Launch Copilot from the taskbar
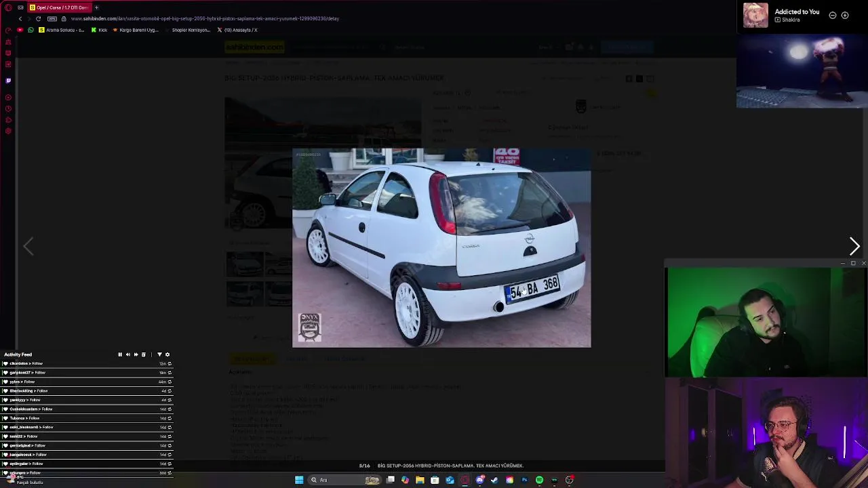 click(405, 480)
